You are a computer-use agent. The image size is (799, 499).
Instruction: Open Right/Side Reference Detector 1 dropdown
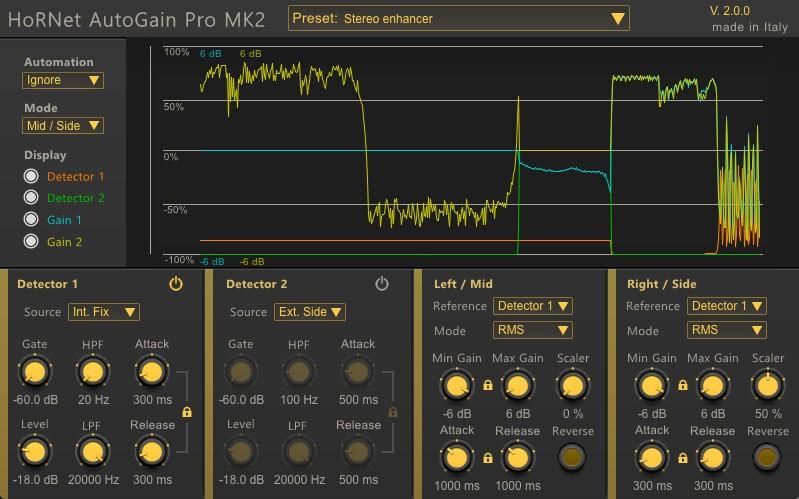[728, 306]
